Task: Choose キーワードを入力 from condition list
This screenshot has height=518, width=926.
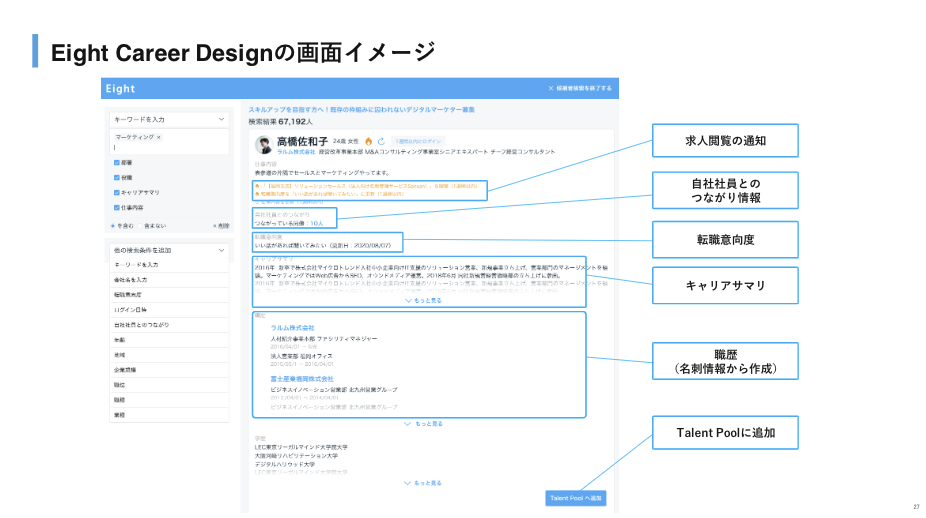Action: [x=169, y=265]
